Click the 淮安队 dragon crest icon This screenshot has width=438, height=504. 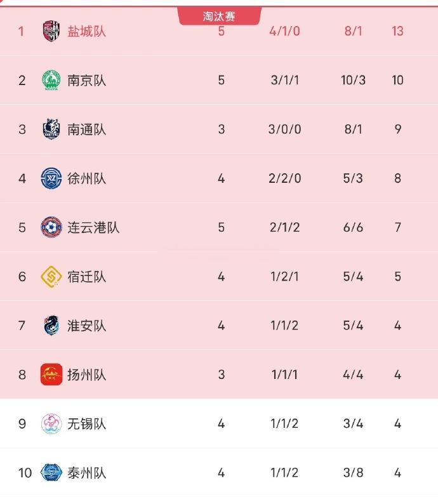[51, 325]
